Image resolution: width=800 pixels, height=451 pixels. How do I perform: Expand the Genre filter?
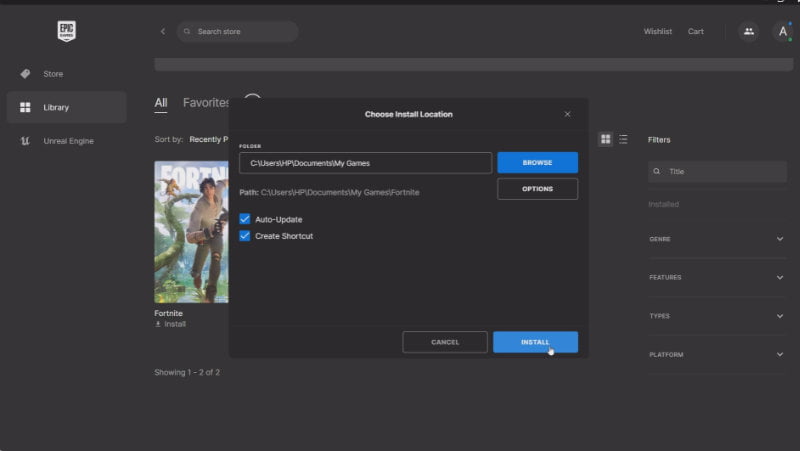point(717,239)
